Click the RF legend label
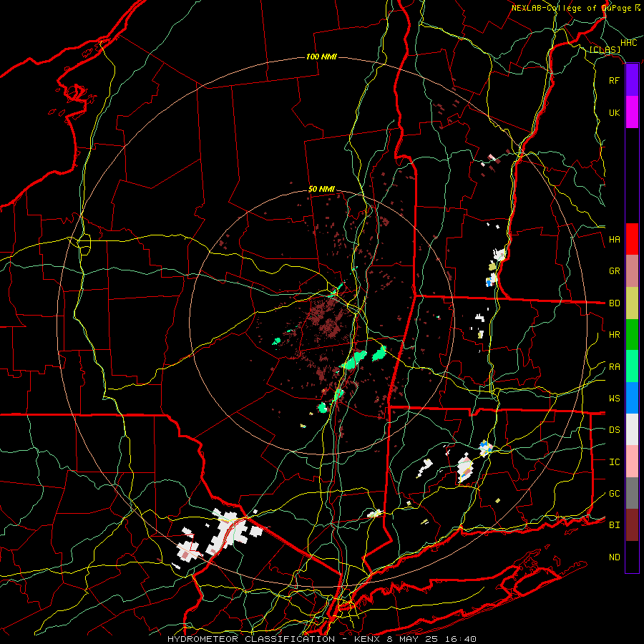The height and width of the screenshot is (644, 644). click(x=614, y=80)
